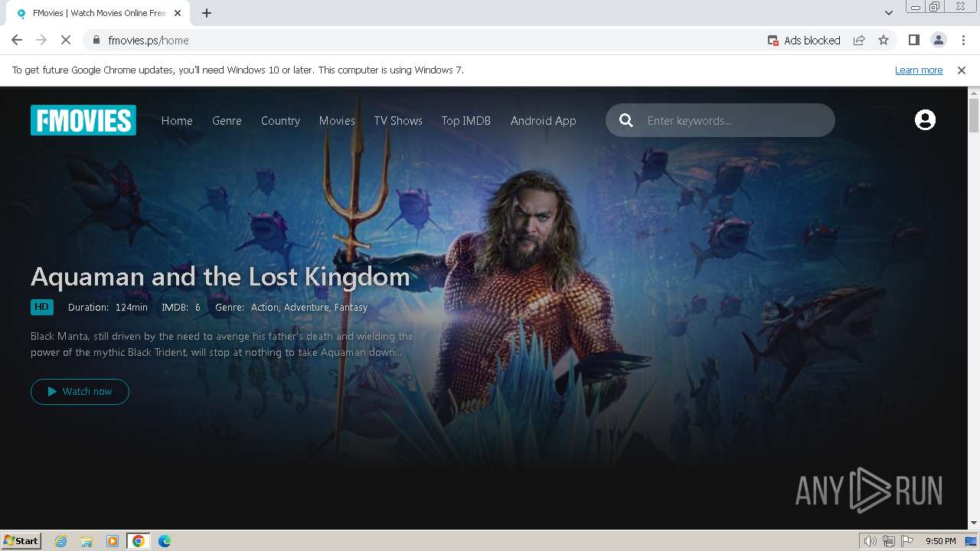Screen dimensions: 980x551
Task: Click the Watch now button
Action: coord(80,391)
